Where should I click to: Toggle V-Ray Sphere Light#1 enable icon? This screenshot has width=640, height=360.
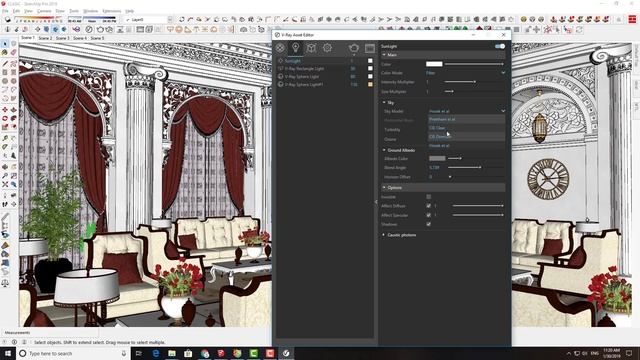[x=280, y=84]
